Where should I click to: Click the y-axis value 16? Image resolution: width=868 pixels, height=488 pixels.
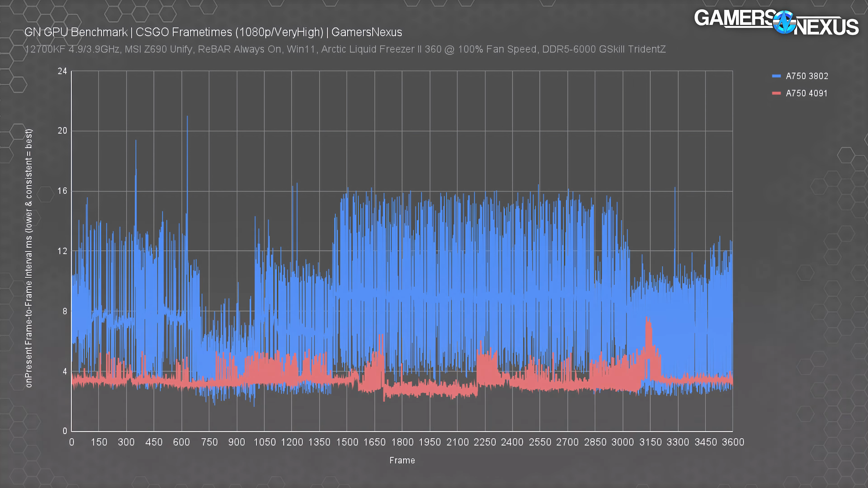click(62, 191)
